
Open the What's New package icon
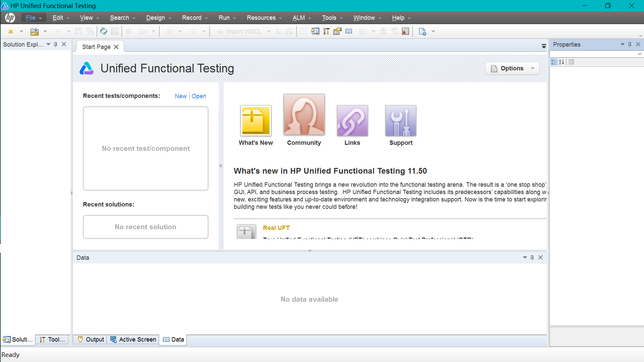[x=256, y=121]
